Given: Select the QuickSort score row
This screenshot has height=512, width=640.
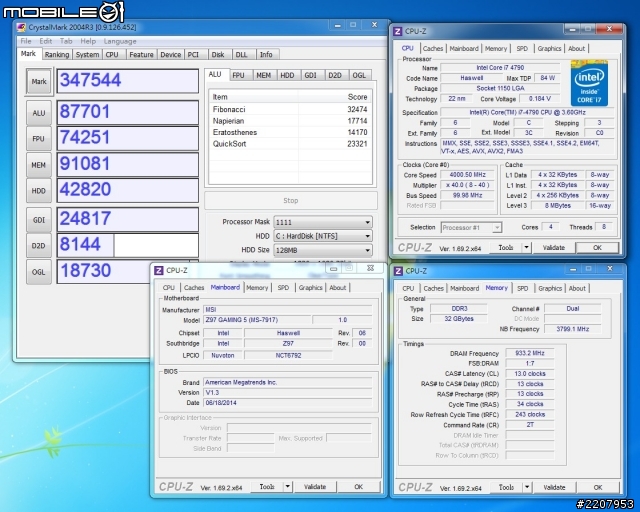Looking at the screenshot, I should 290,144.
